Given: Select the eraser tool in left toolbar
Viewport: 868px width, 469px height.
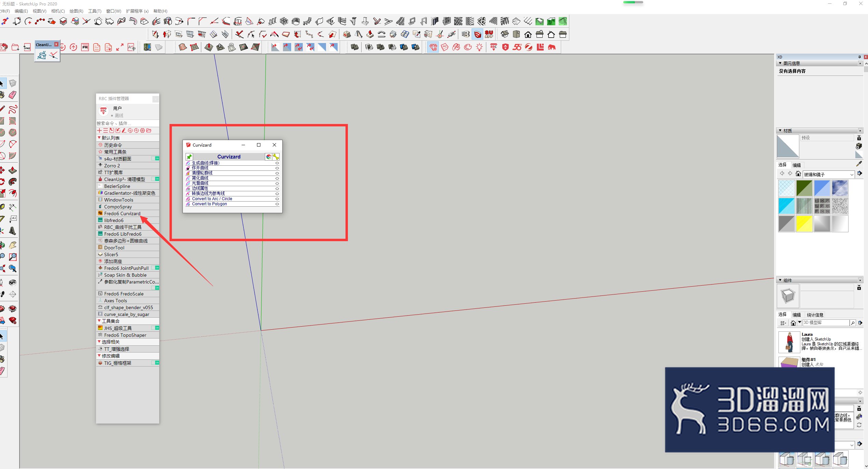Looking at the screenshot, I should (x=13, y=95).
